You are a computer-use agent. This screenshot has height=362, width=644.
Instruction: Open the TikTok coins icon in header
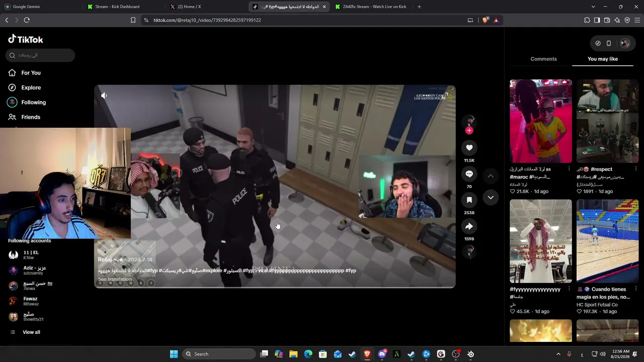click(x=598, y=43)
